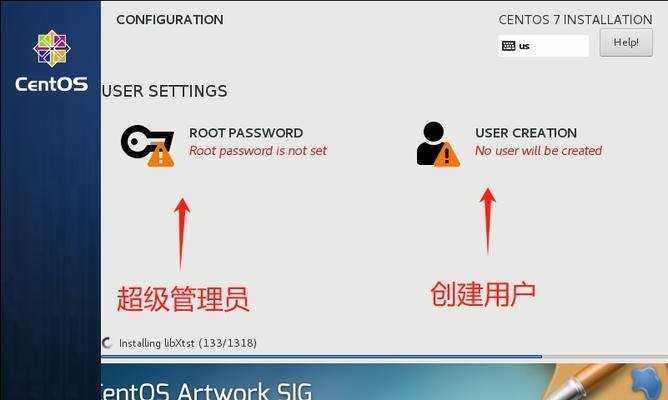
Task: Click the root password key icon
Action: pos(147,145)
